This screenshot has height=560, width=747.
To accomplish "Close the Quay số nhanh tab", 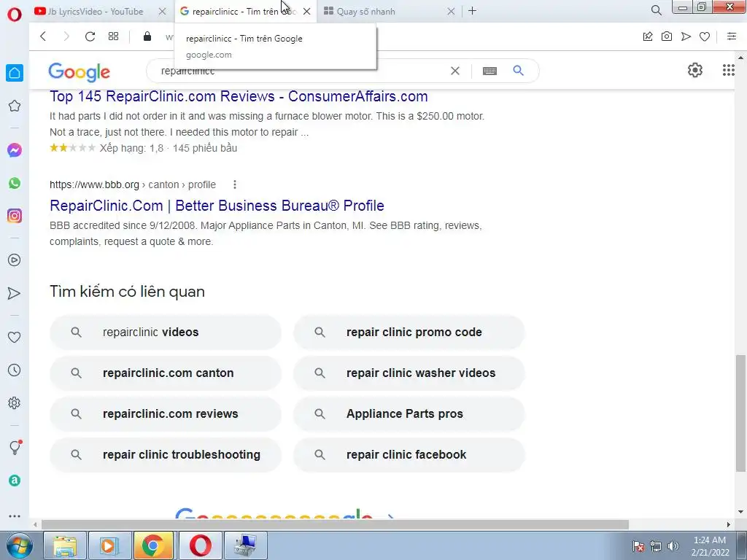I will coord(451,11).
